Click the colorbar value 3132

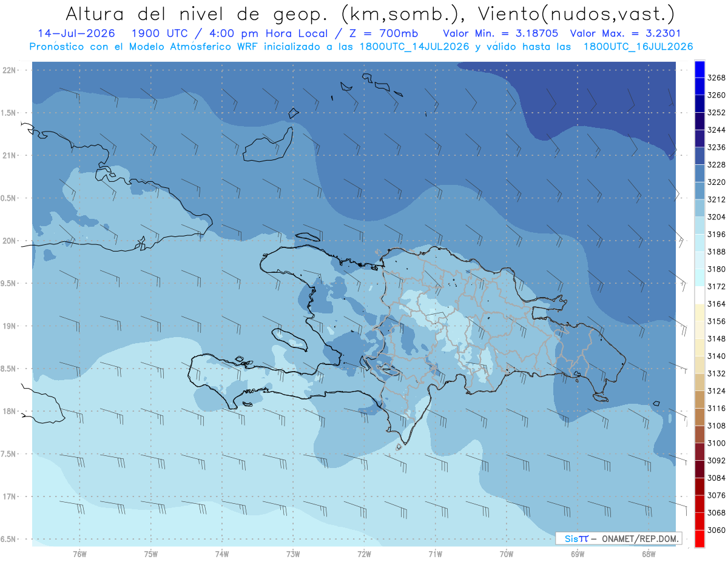pyautogui.click(x=716, y=373)
